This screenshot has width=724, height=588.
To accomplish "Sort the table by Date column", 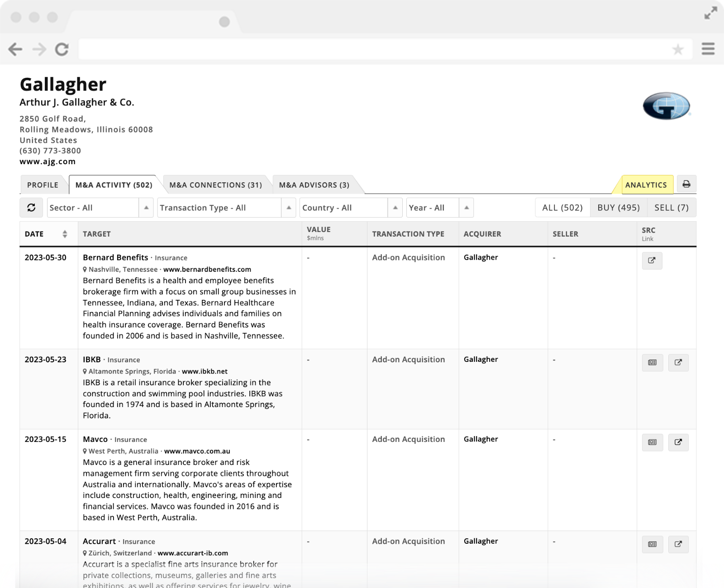I will coord(65,234).
